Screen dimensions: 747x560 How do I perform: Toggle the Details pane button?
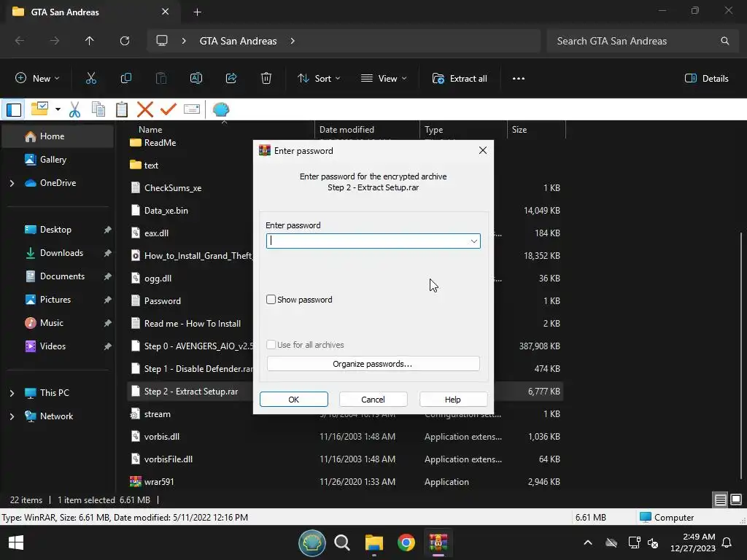[x=706, y=79]
